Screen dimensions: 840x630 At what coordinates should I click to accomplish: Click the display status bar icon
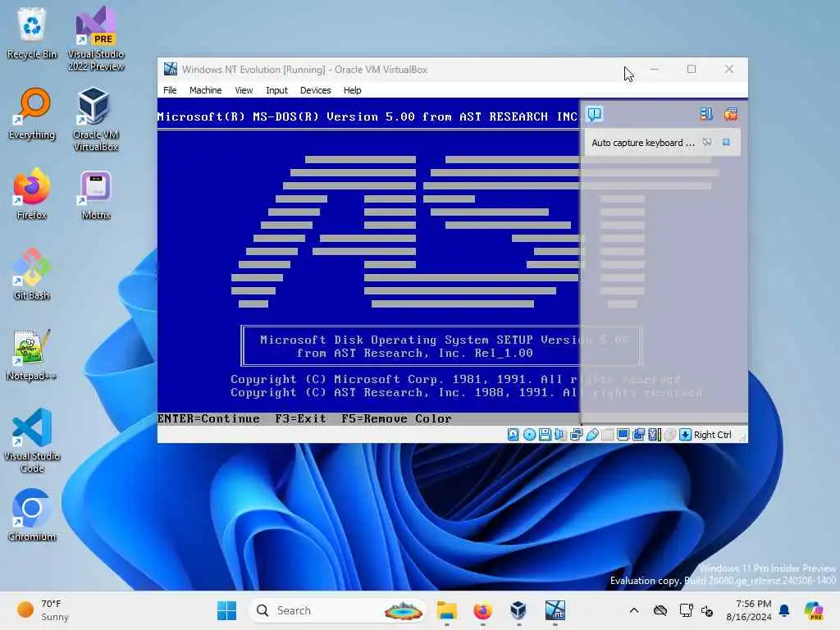623,435
